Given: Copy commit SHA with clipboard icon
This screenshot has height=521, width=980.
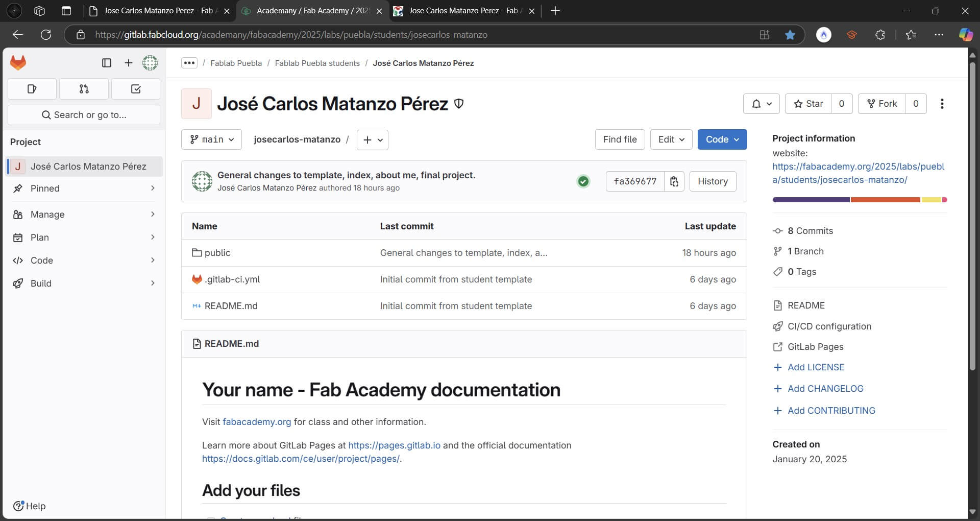Looking at the screenshot, I should pos(674,181).
